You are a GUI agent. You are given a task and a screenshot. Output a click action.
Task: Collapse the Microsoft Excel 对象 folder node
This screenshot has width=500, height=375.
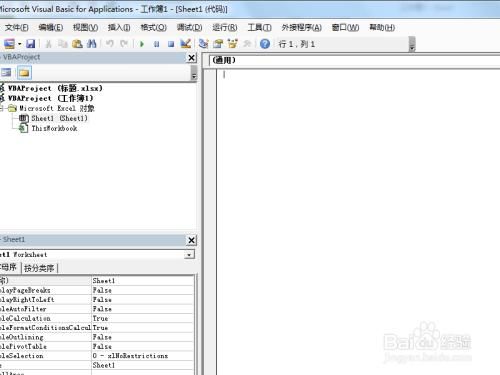pos(1,108)
